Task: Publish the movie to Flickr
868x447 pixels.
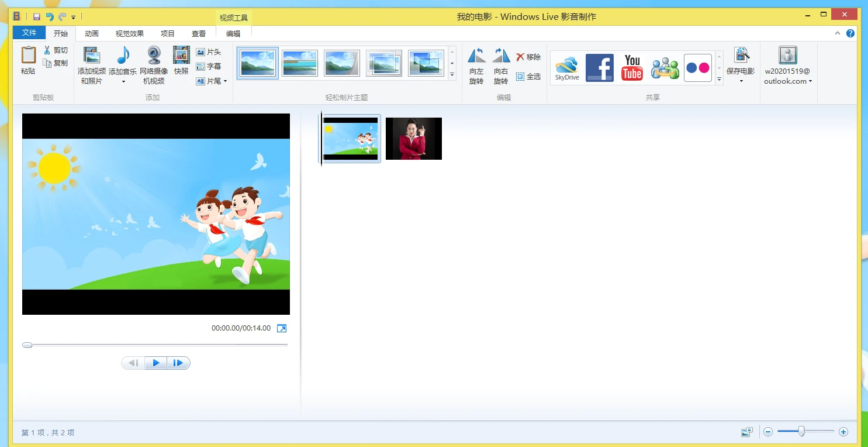Action: [x=697, y=67]
